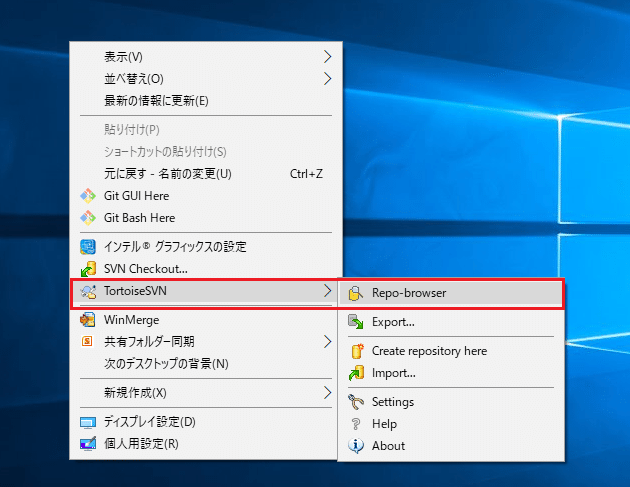Click the TortoiseSVN tortoise icon
630x487 pixels.
coord(88,291)
